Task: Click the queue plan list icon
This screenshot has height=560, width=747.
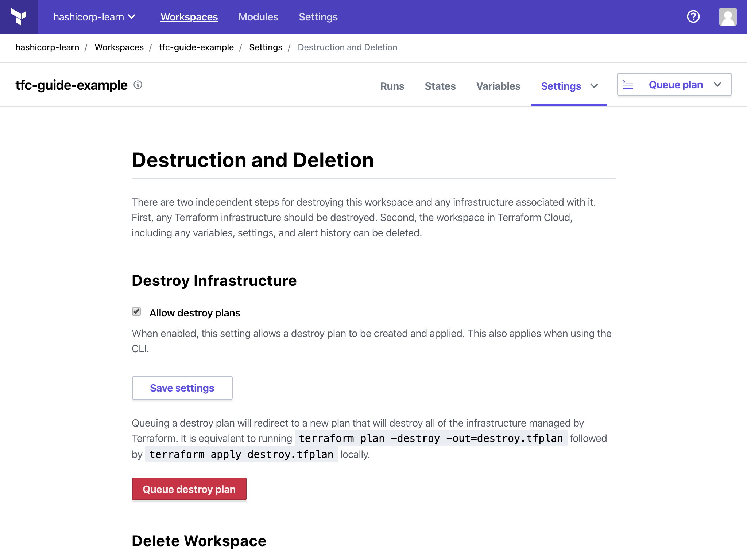Action: point(628,85)
